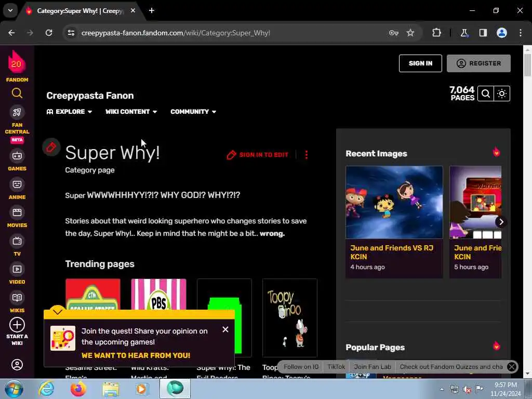The height and width of the screenshot is (399, 532).
Task: Open the TV section in sidebar
Action: pos(17,246)
